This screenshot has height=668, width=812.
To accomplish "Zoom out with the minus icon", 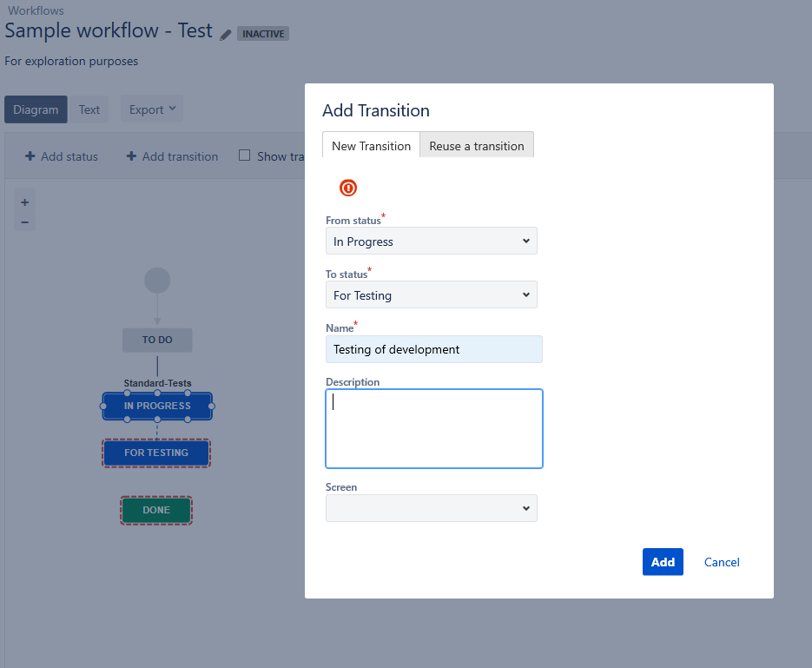I will (x=24, y=222).
